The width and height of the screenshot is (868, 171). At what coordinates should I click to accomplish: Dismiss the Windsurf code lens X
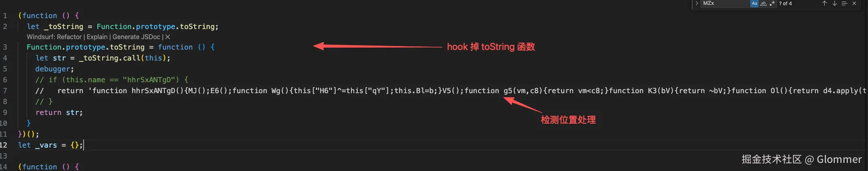coord(168,37)
